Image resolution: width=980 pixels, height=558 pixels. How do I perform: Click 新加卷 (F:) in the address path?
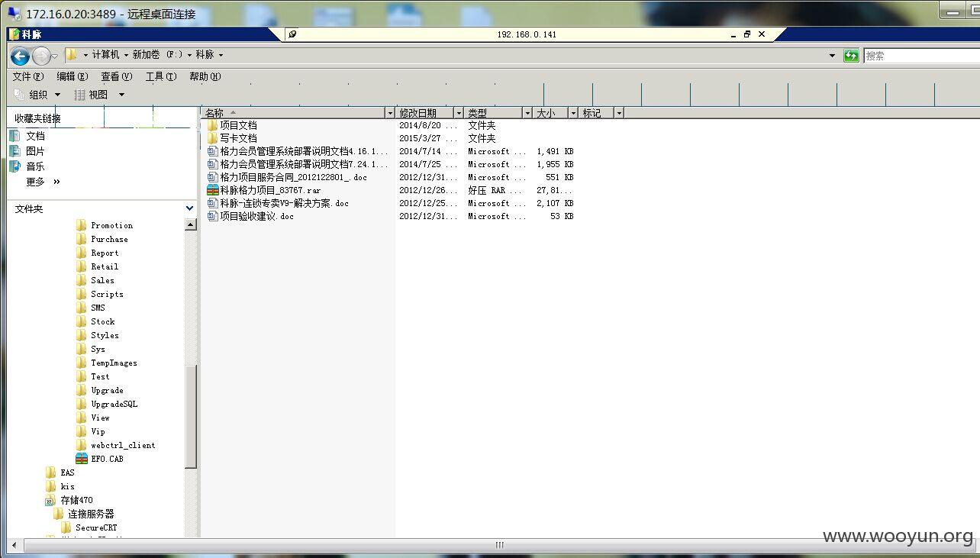(157, 55)
